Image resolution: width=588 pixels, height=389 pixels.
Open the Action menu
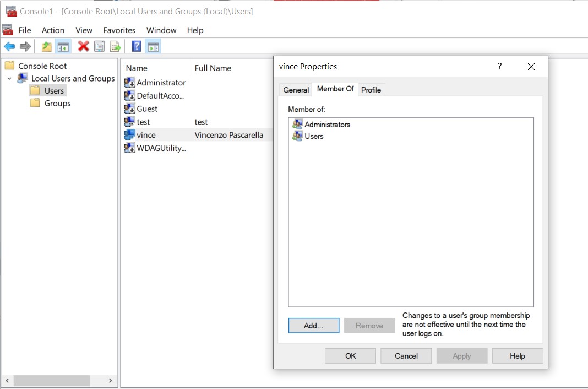53,30
